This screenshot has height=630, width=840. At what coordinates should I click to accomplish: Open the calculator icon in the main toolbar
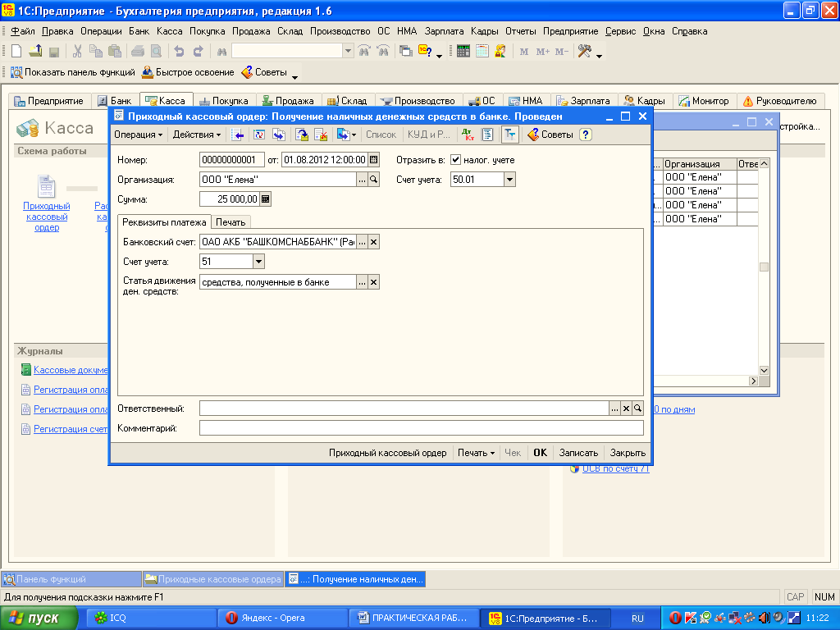click(x=463, y=51)
